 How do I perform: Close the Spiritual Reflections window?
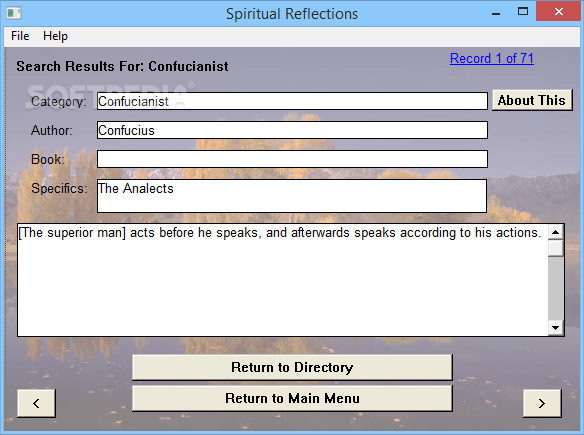click(559, 12)
